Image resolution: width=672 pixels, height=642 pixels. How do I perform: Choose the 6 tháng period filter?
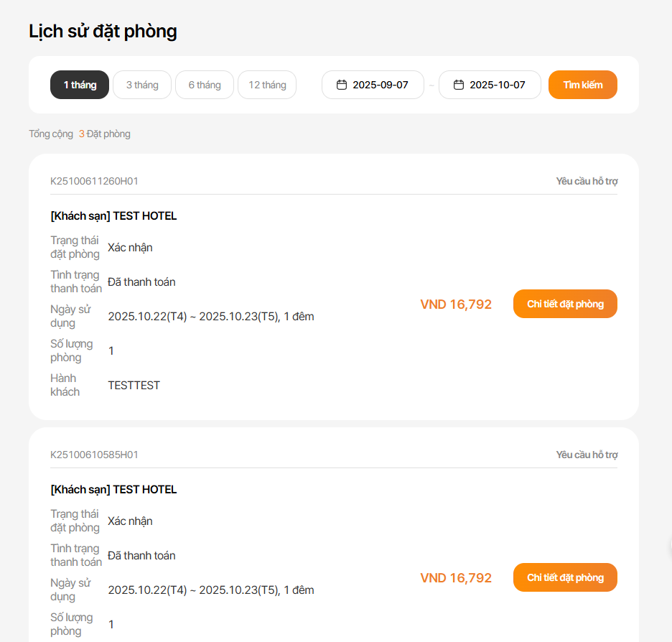pyautogui.click(x=205, y=85)
